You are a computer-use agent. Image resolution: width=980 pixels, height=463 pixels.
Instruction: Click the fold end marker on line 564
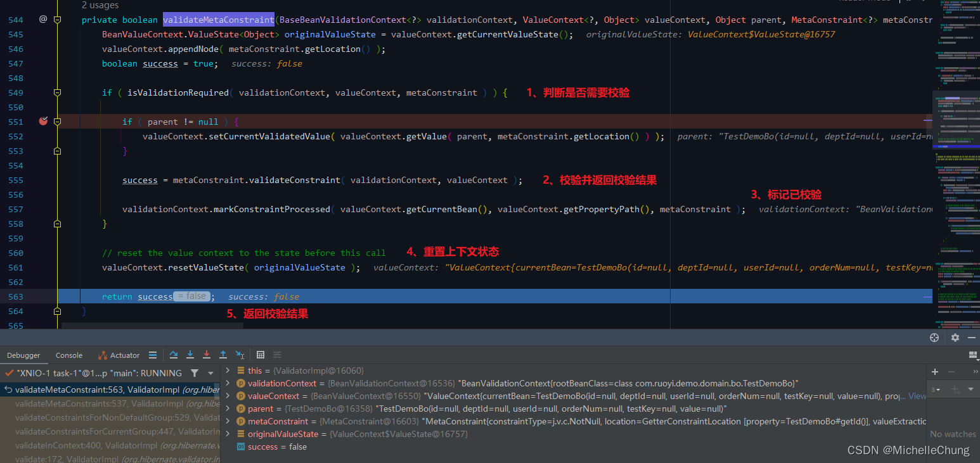pos(58,311)
